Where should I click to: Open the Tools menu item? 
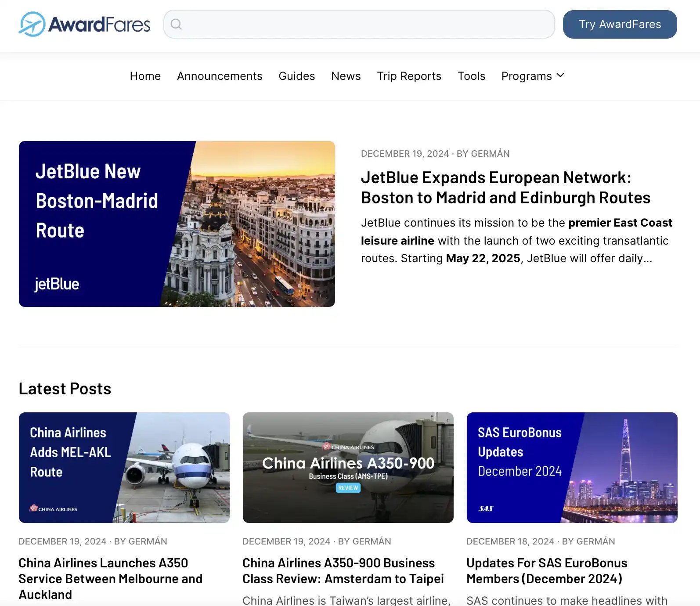pyautogui.click(x=472, y=76)
